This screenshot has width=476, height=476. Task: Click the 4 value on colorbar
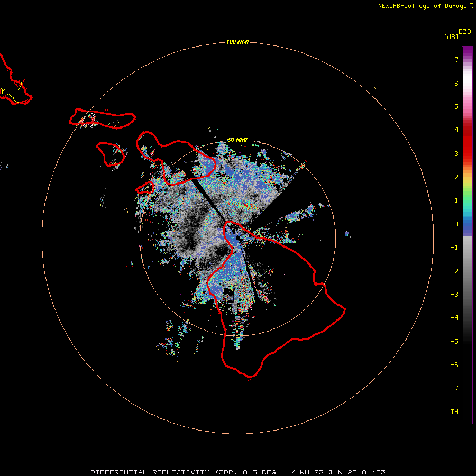(x=456, y=130)
